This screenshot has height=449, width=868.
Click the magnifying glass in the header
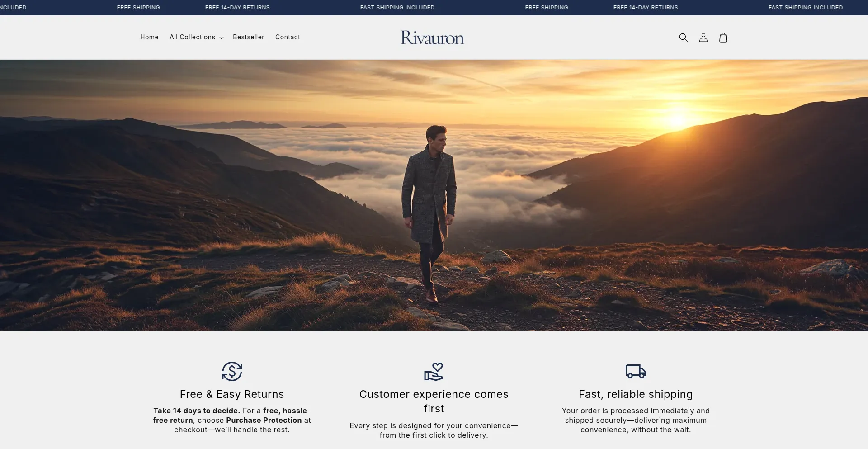pyautogui.click(x=683, y=38)
